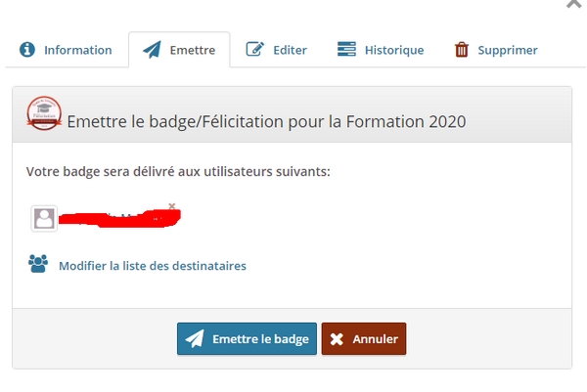Click the graduation badge image in header
This screenshot has height=392, width=587.
click(x=44, y=113)
